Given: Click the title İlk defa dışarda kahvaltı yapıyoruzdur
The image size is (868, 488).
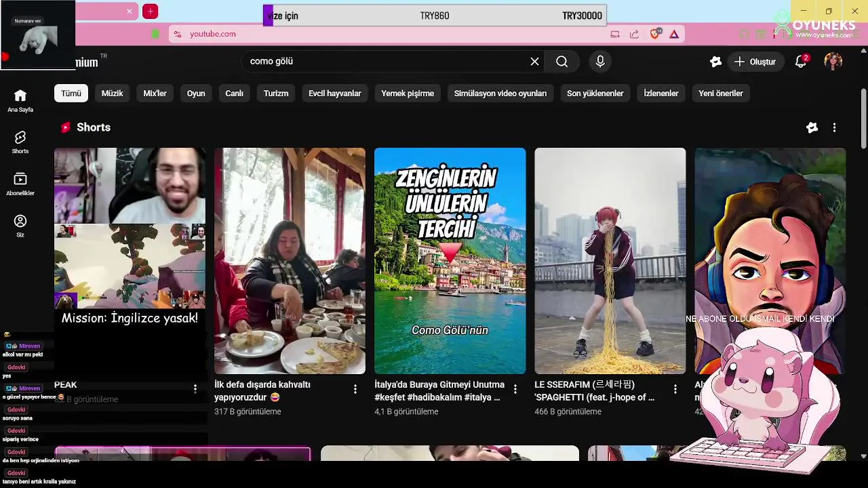Looking at the screenshot, I should click(262, 391).
